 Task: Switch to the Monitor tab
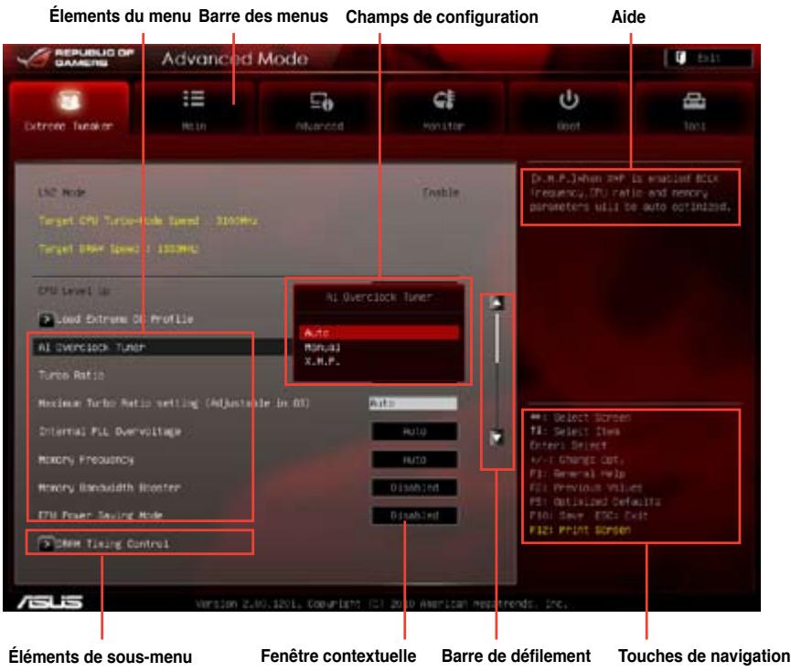pyautogui.click(x=444, y=109)
